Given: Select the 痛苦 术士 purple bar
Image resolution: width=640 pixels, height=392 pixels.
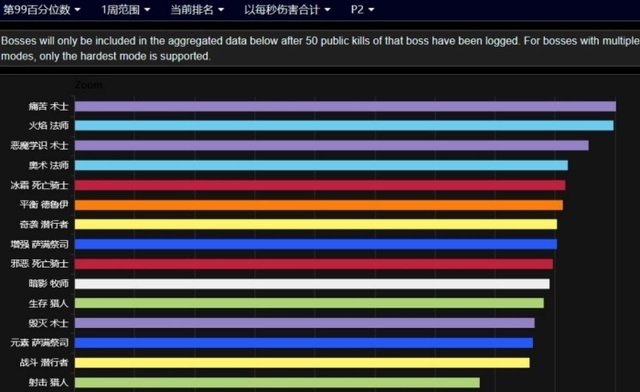Looking at the screenshot, I should pos(345,107).
